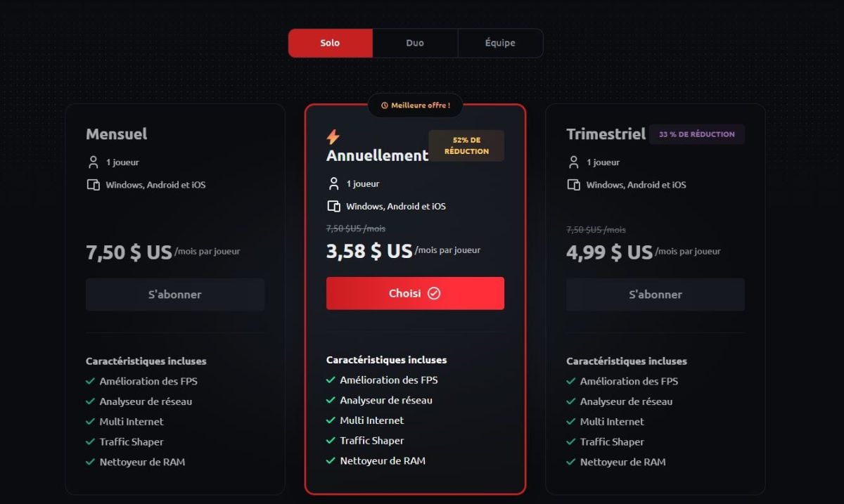Click the green check beside Nettoyeur de RAM on Trimestriel

coord(571,462)
